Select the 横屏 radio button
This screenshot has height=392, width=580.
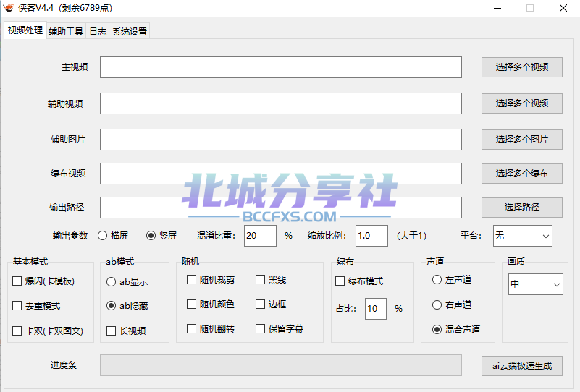(x=103, y=235)
